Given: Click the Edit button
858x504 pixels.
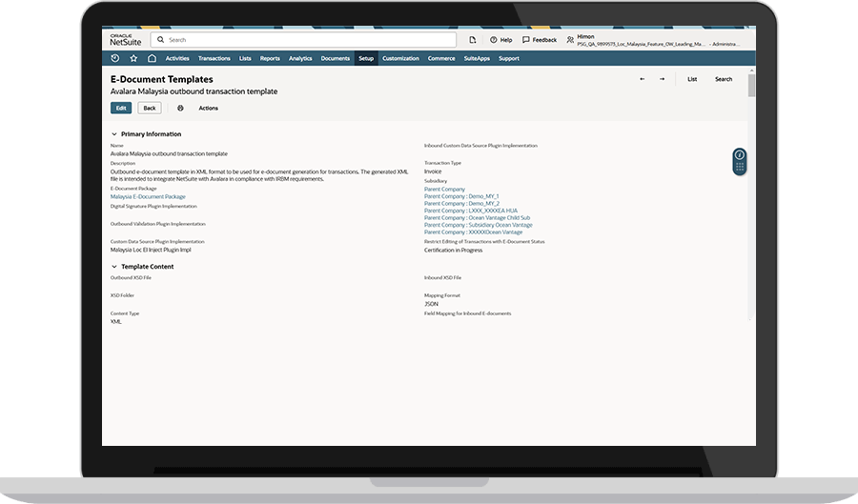Looking at the screenshot, I should [121, 109].
